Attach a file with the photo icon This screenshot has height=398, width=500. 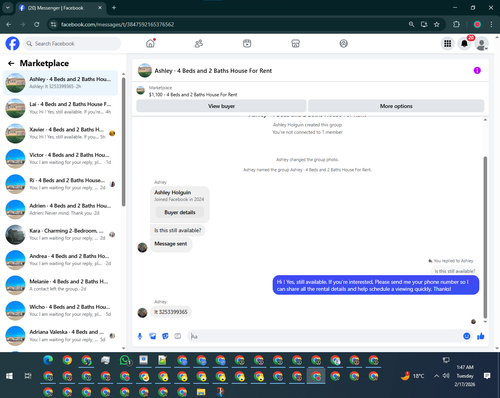pyautogui.click(x=153, y=336)
